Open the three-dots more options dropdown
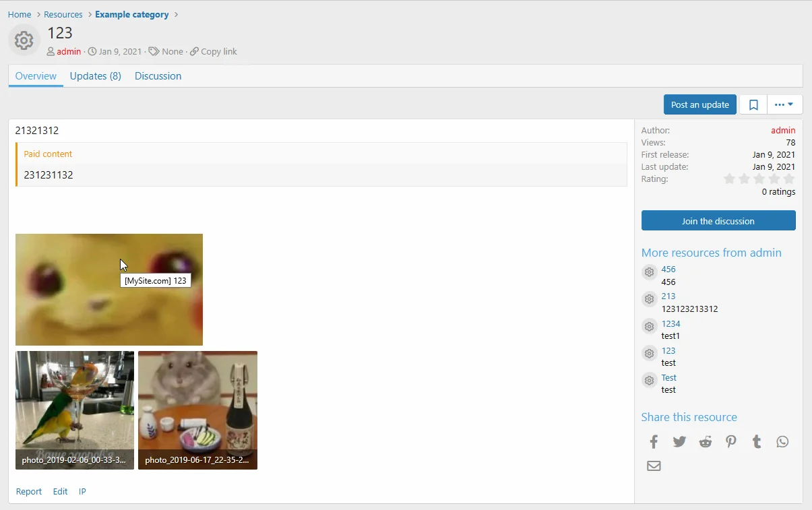 click(x=784, y=105)
